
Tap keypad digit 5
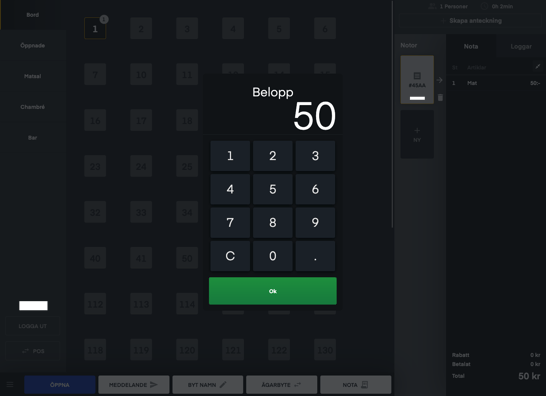pos(273,189)
